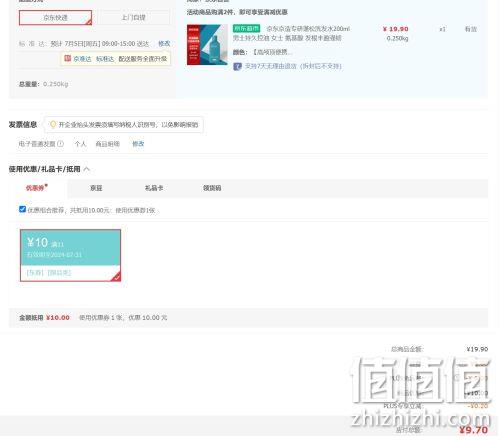Click the 7天无理由退货 support text

pyautogui.click(x=293, y=66)
